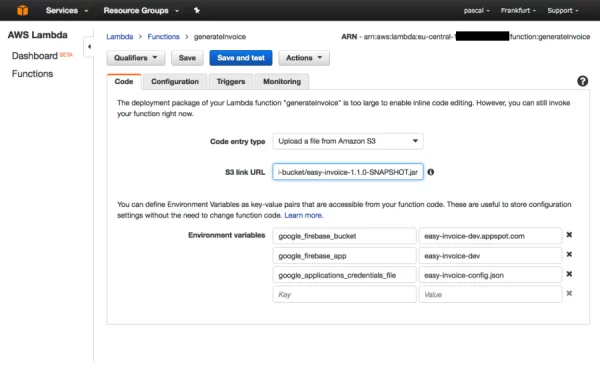
Task: Click the empty Key input field
Action: click(344, 294)
